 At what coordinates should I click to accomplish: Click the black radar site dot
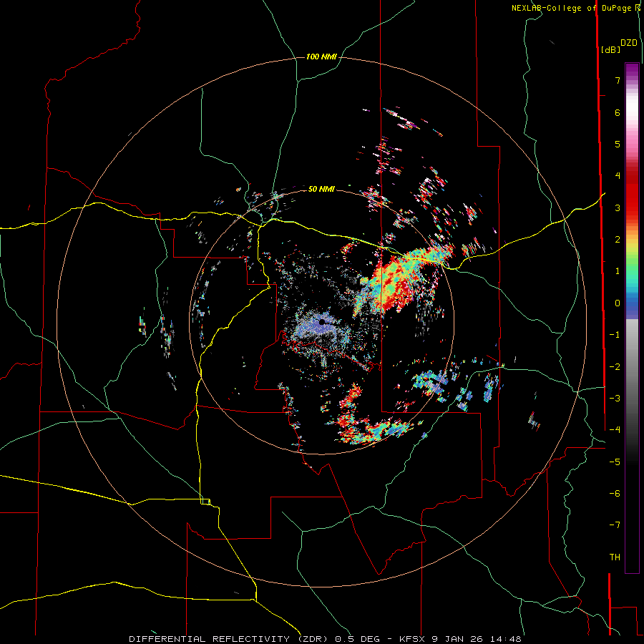[x=322, y=323]
